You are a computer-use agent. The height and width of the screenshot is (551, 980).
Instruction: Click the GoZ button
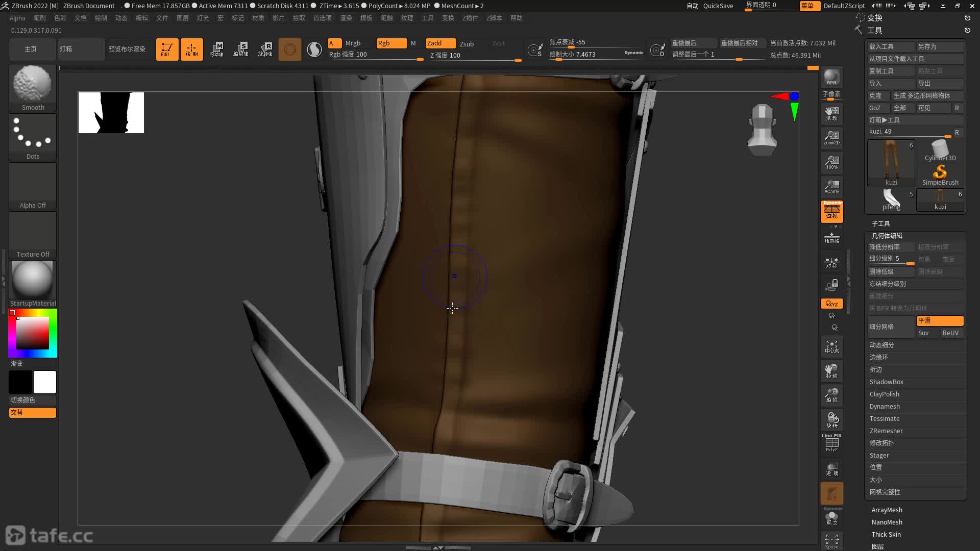[x=878, y=108]
